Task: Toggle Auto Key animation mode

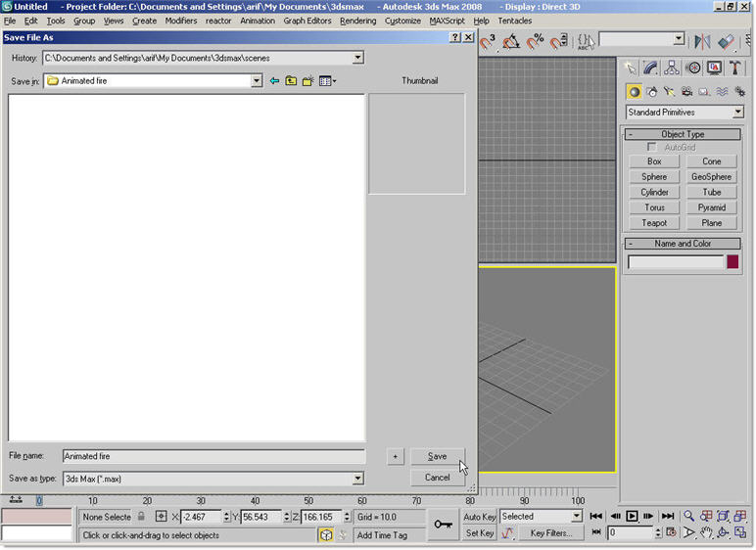Action: [x=480, y=517]
